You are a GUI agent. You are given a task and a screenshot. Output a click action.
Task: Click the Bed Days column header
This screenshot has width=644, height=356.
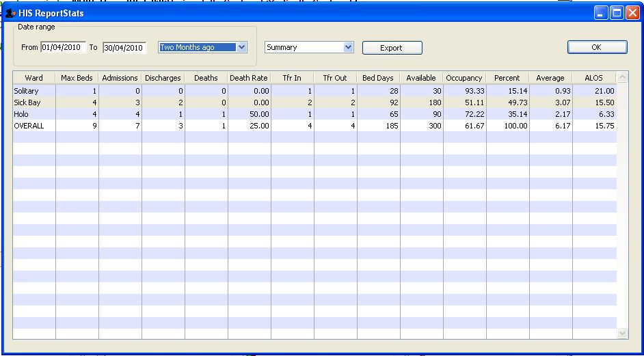tap(378, 78)
